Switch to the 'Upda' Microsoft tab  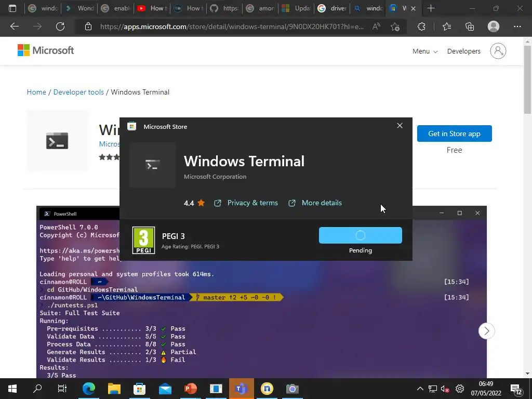(x=296, y=8)
